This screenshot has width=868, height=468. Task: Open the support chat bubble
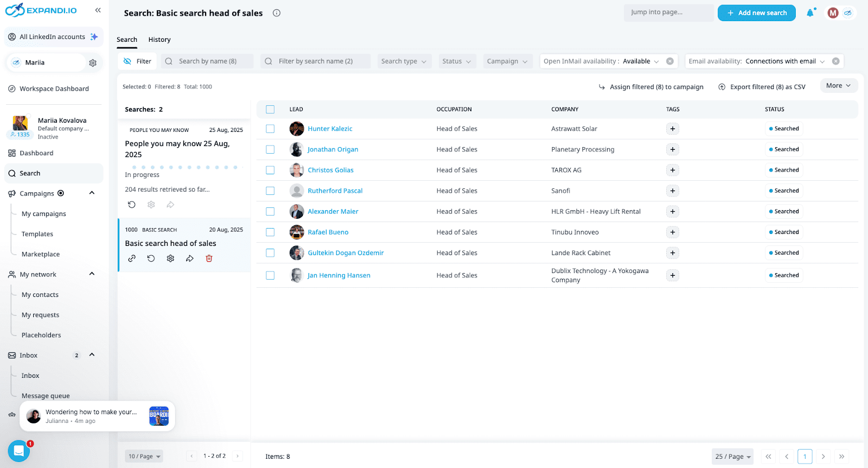(x=18, y=451)
